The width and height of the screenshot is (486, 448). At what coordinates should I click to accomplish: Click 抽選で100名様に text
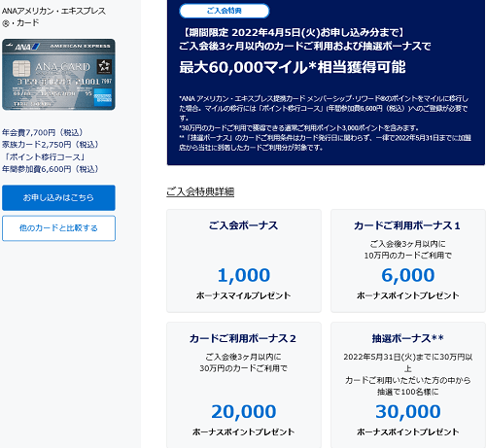[408, 392]
